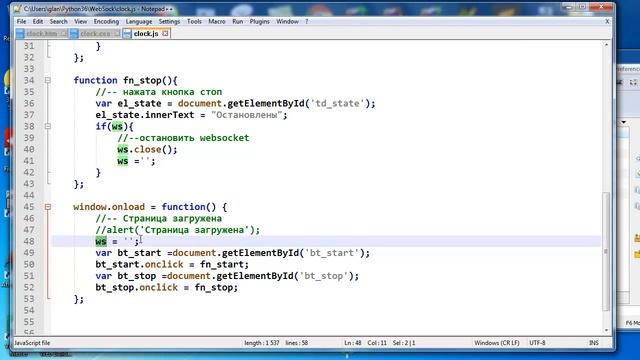Open the File menu

pos(21,21)
